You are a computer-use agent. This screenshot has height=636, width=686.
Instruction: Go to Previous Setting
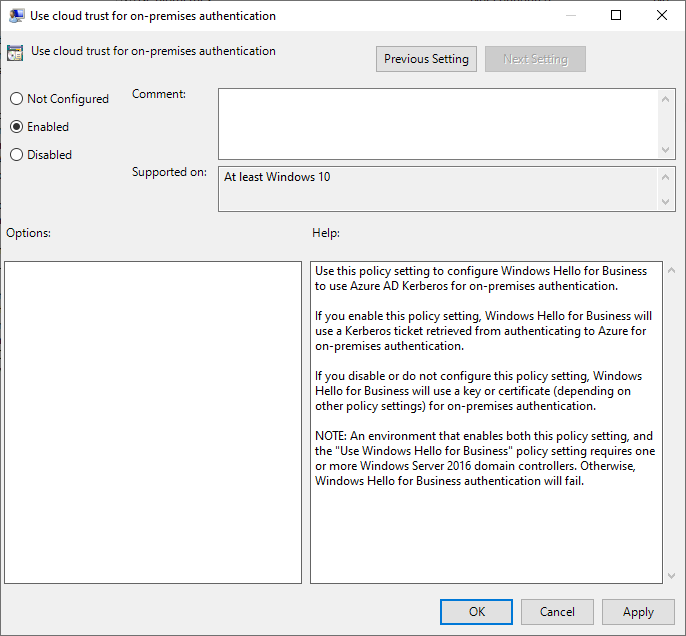pyautogui.click(x=426, y=59)
